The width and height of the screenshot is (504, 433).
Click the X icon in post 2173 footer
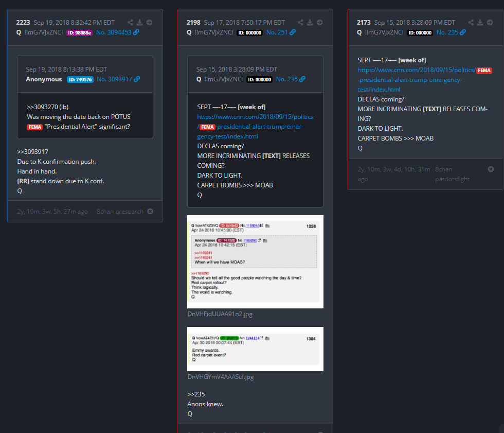point(491,169)
